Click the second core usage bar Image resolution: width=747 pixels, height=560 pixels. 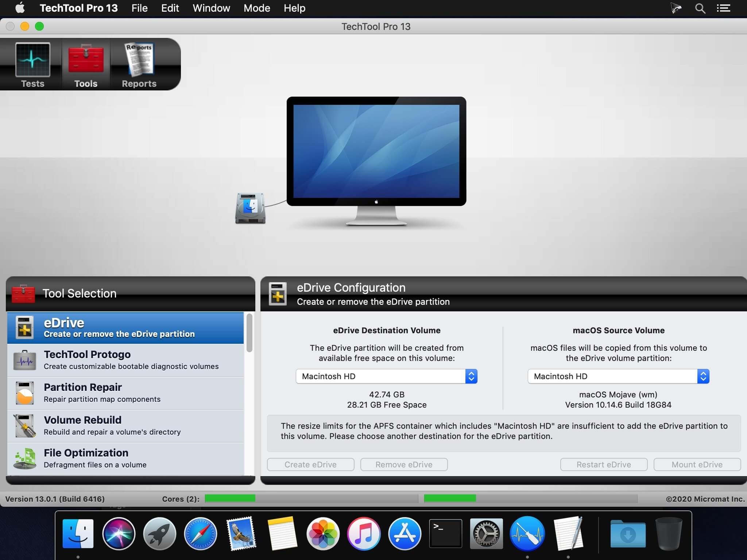click(531, 498)
